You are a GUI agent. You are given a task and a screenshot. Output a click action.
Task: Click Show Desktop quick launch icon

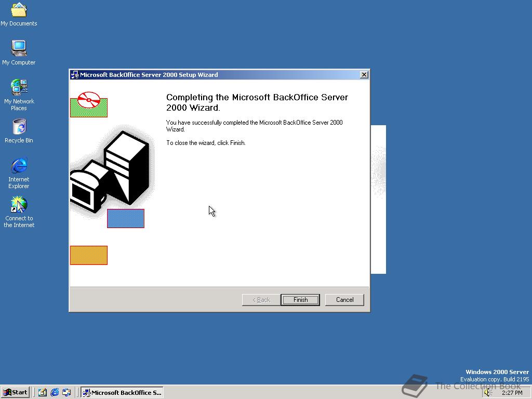tap(42, 393)
